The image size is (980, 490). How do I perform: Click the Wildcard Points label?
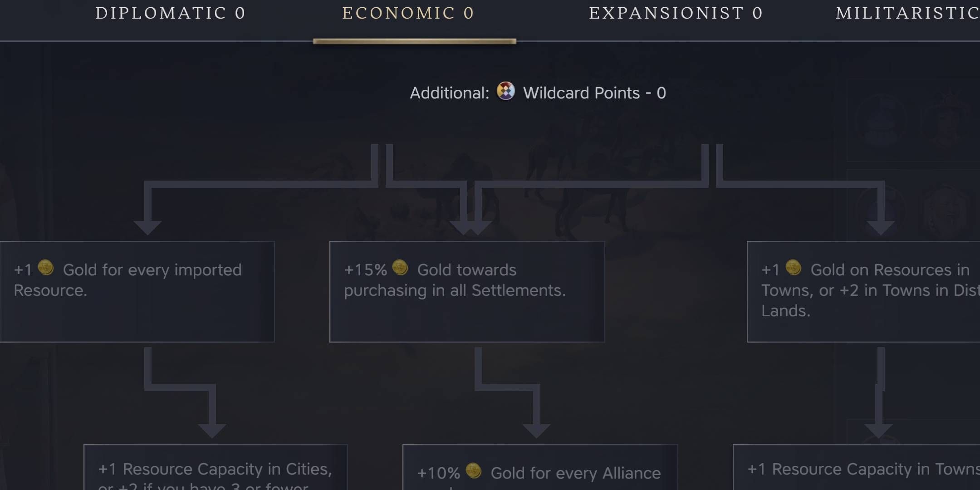tap(594, 93)
